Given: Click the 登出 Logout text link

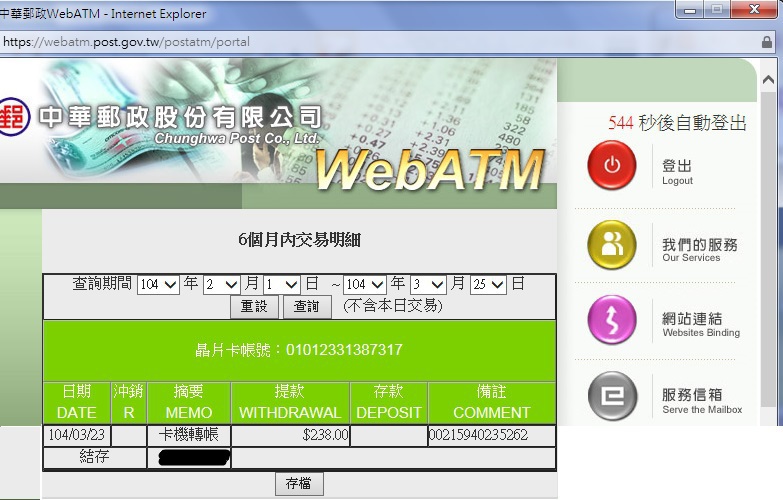Looking at the screenshot, I should click(x=677, y=171).
